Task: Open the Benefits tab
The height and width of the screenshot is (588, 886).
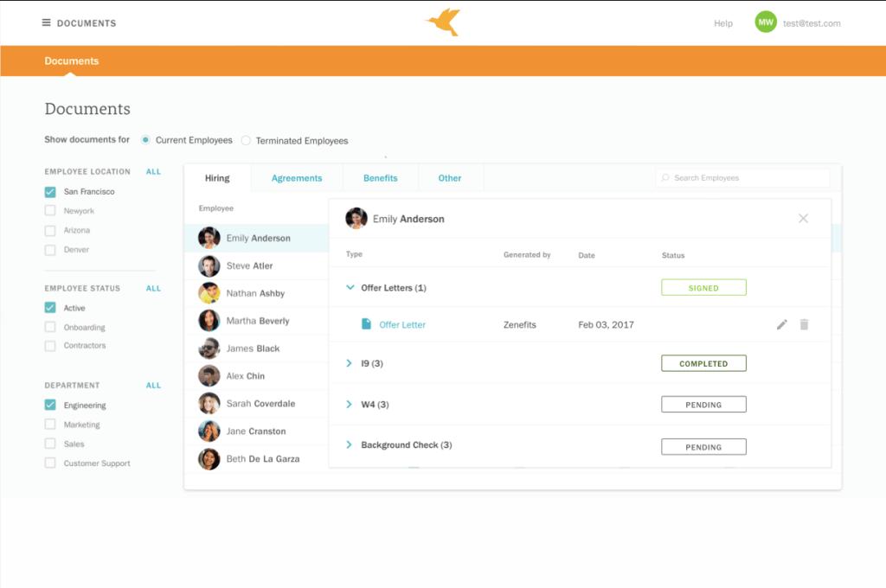Action: coord(380,178)
